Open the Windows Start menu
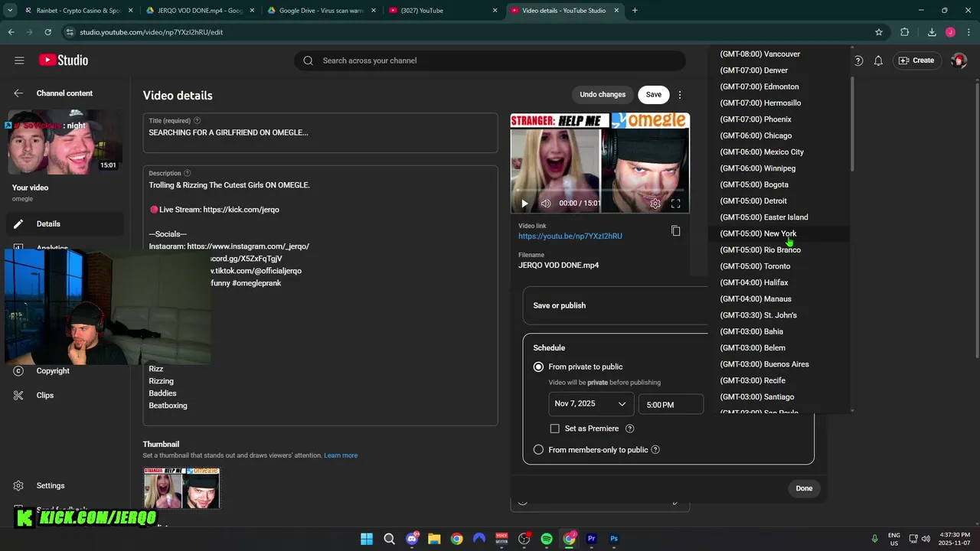Viewport: 980px width, 551px height. pyautogui.click(x=367, y=539)
